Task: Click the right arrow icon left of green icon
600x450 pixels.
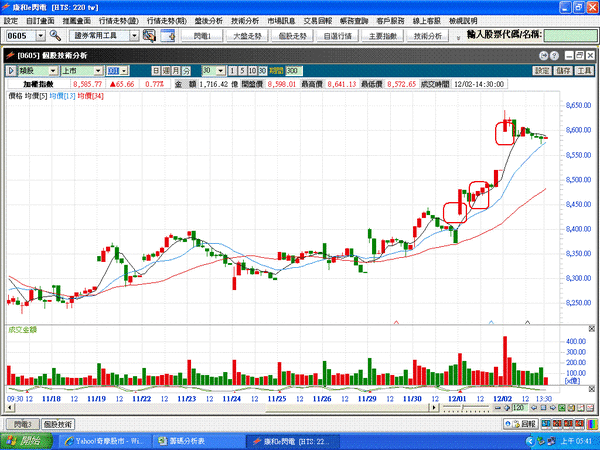Action: pyautogui.click(x=552, y=408)
